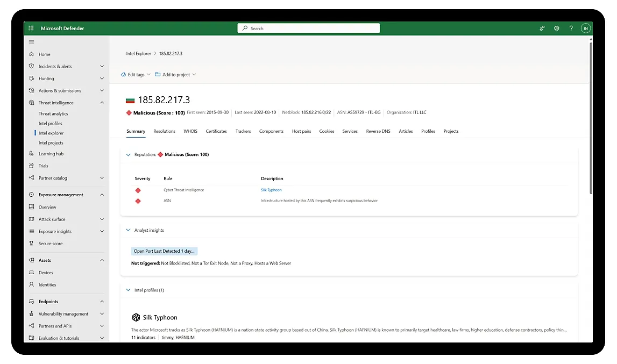Switch to the WHOIS tab
The width and height of the screenshot is (617, 364).
pyautogui.click(x=190, y=131)
